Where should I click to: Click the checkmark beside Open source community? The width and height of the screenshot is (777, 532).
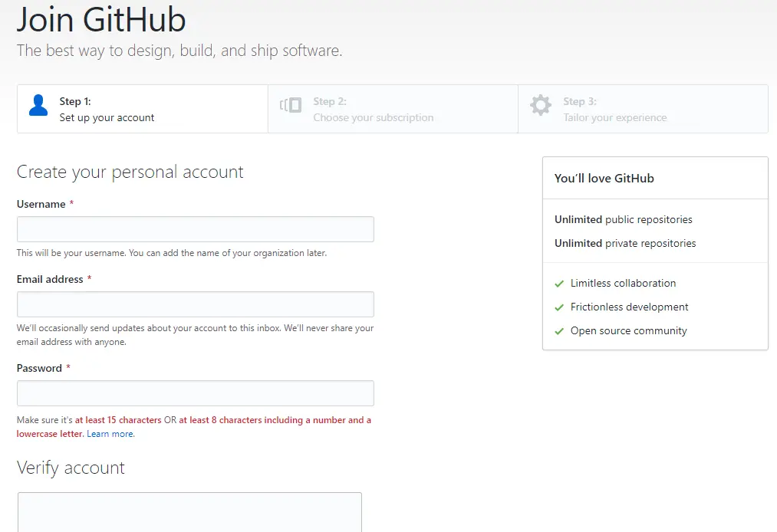click(559, 331)
